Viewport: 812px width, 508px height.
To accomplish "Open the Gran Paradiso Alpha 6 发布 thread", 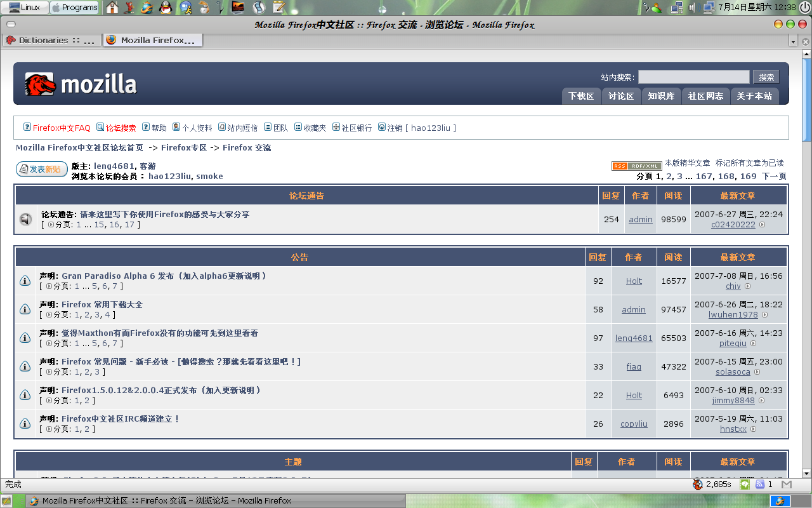I will 164,276.
